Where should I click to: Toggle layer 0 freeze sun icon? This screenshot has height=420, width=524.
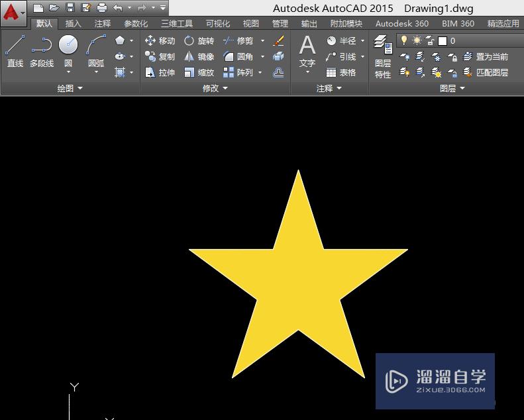click(x=417, y=40)
